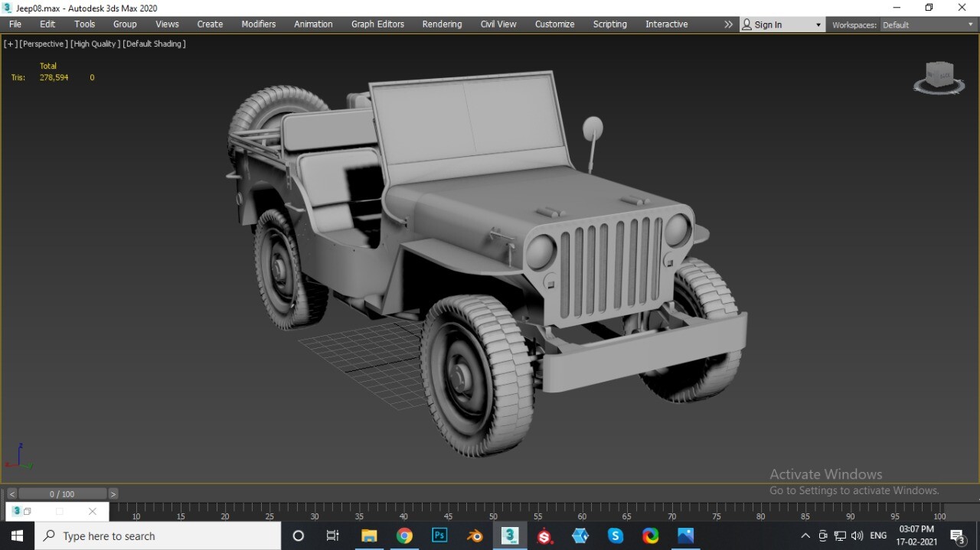The width and height of the screenshot is (980, 550).
Task: Step time slider forward with right arrow
Action: point(113,494)
